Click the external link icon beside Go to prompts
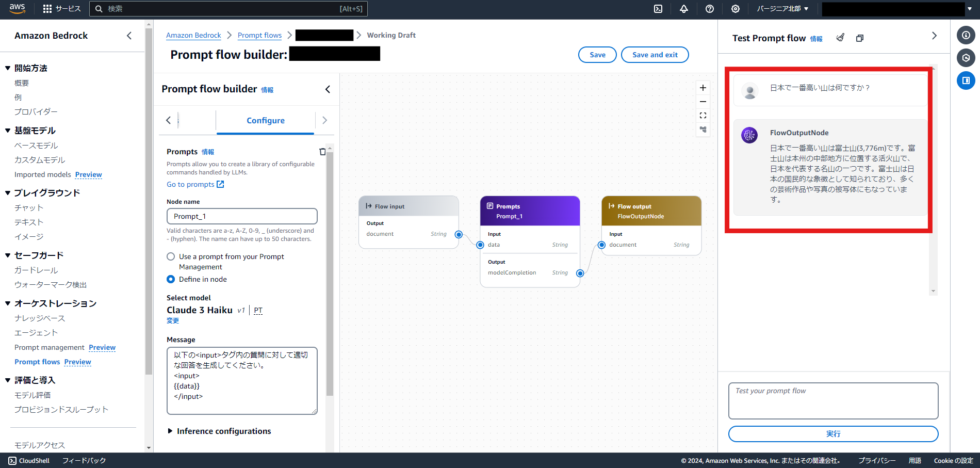This screenshot has height=468, width=980. (220, 184)
